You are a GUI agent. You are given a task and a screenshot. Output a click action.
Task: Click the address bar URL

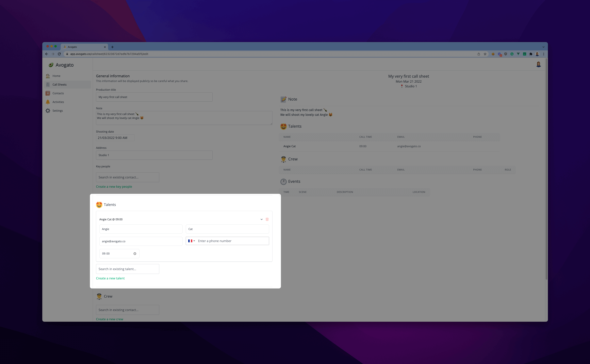click(x=109, y=54)
